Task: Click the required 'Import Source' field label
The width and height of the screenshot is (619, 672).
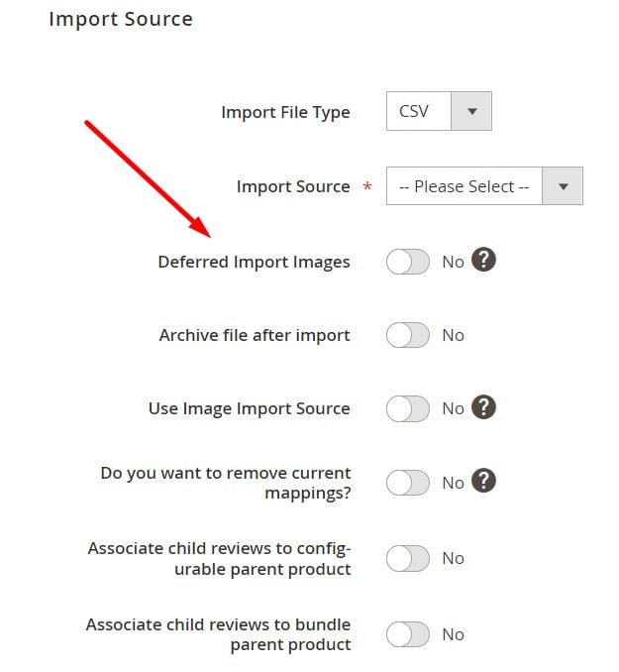Action: 293,186
